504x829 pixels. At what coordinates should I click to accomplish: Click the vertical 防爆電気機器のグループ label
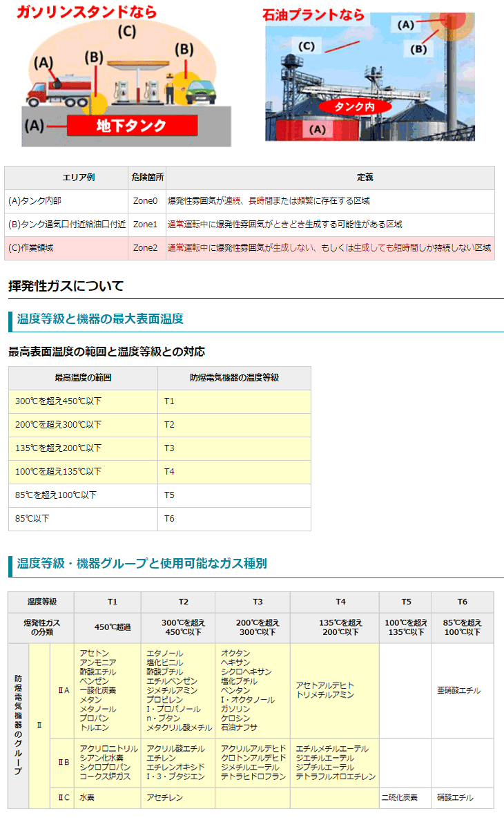coord(19,725)
